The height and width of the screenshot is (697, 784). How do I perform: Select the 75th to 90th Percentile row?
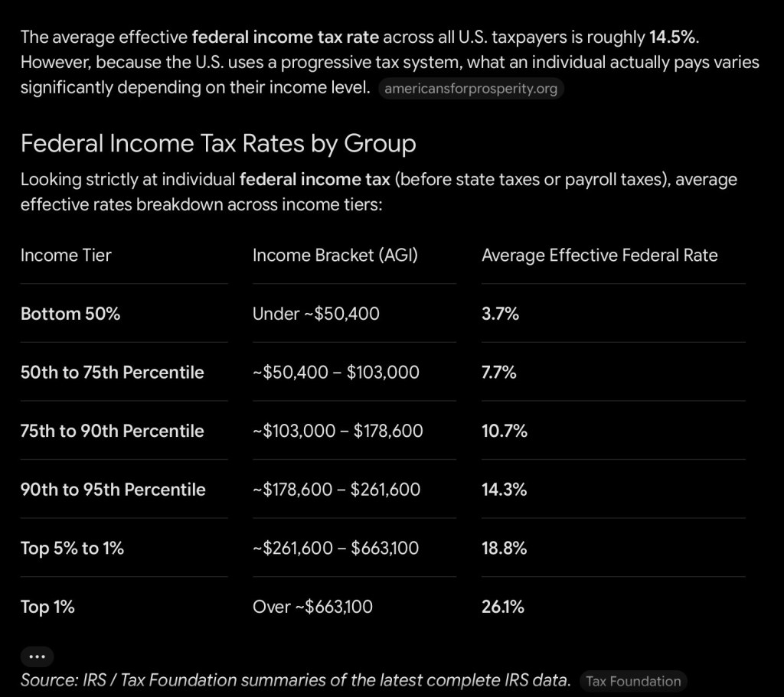point(383,431)
